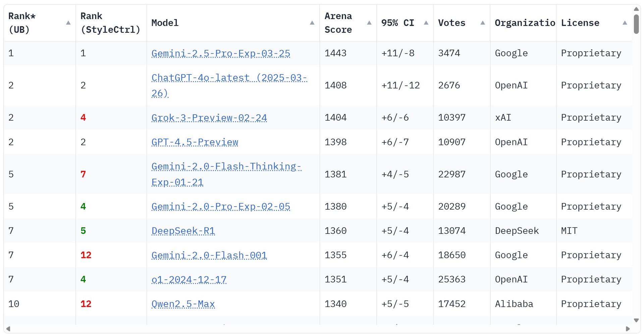This screenshot has height=334, width=644.
Task: Visit GPT-4.5-Preview model page
Action: point(195,142)
